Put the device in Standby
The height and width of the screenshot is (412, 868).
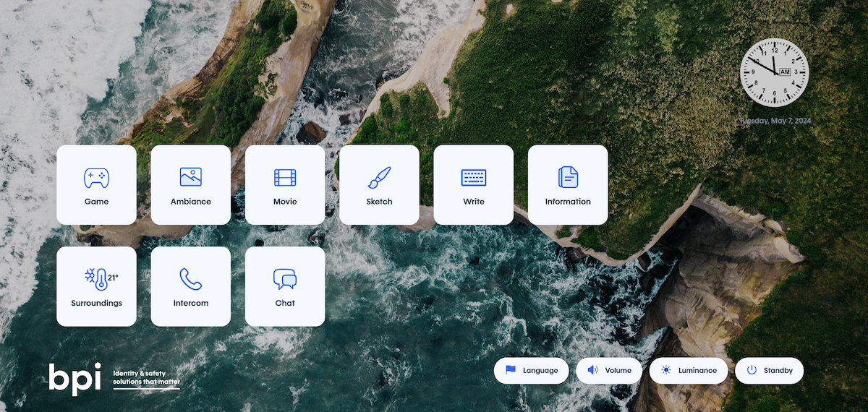tap(770, 371)
